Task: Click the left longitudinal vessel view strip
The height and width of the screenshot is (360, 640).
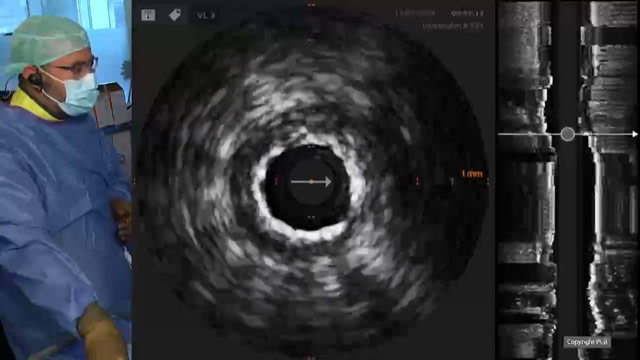Action: 527,180
